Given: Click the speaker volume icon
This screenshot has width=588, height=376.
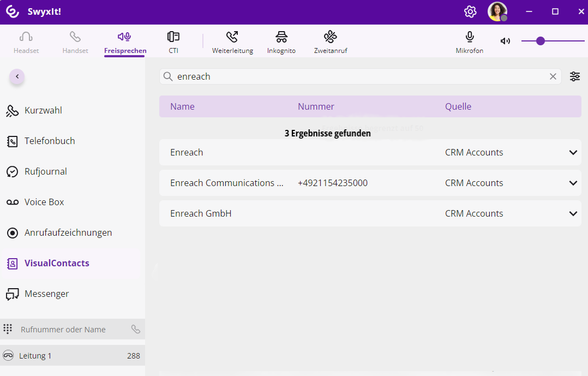Looking at the screenshot, I should [505, 41].
